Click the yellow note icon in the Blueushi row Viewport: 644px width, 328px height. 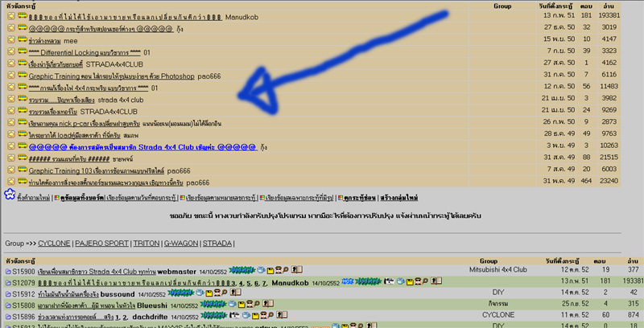pyautogui.click(x=242, y=305)
